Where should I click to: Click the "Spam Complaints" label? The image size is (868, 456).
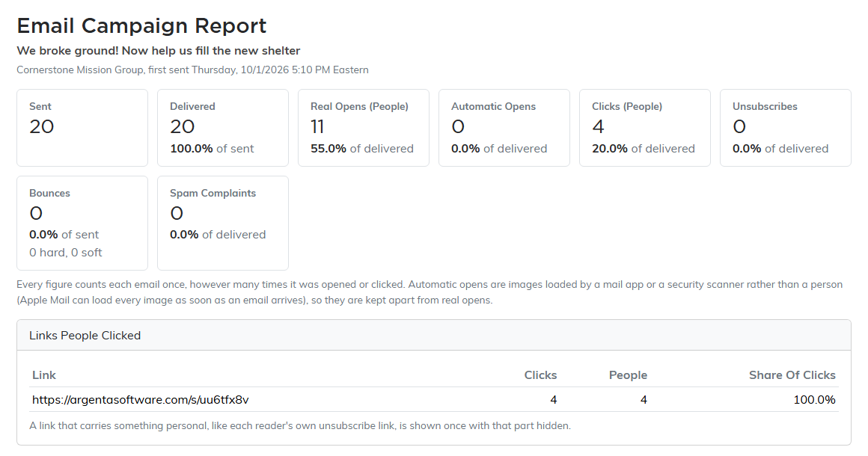[213, 194]
